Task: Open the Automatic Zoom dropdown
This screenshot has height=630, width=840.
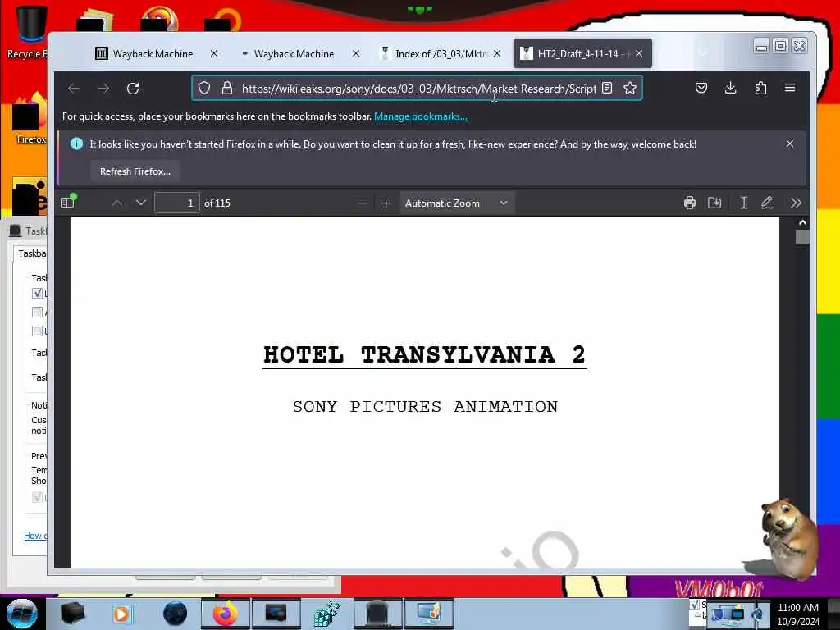Action: pos(457,203)
